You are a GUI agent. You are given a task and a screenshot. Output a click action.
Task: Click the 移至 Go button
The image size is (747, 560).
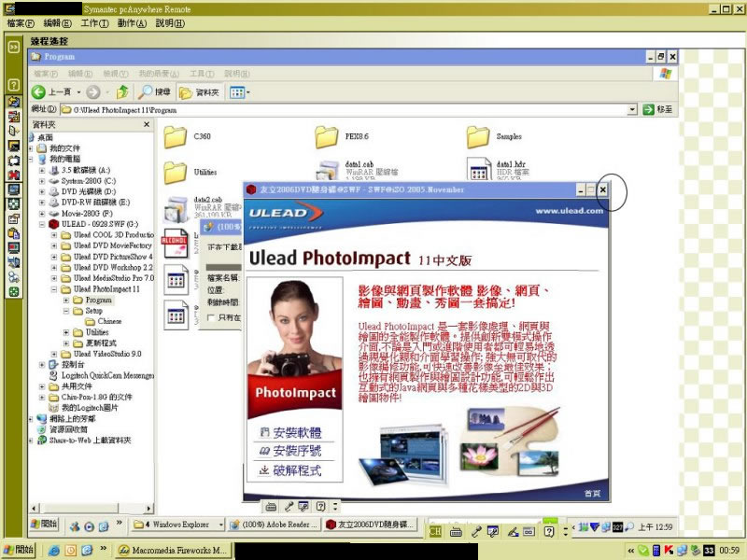click(x=658, y=109)
